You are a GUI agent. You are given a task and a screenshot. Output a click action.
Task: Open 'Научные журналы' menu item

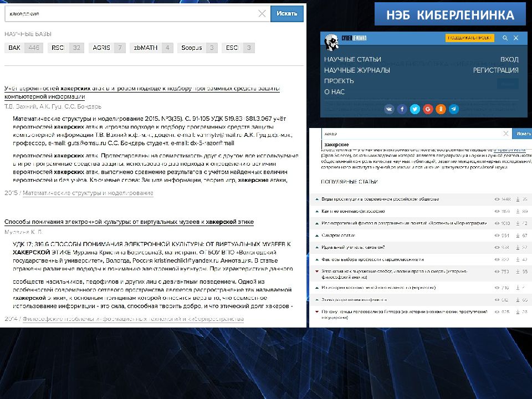357,70
